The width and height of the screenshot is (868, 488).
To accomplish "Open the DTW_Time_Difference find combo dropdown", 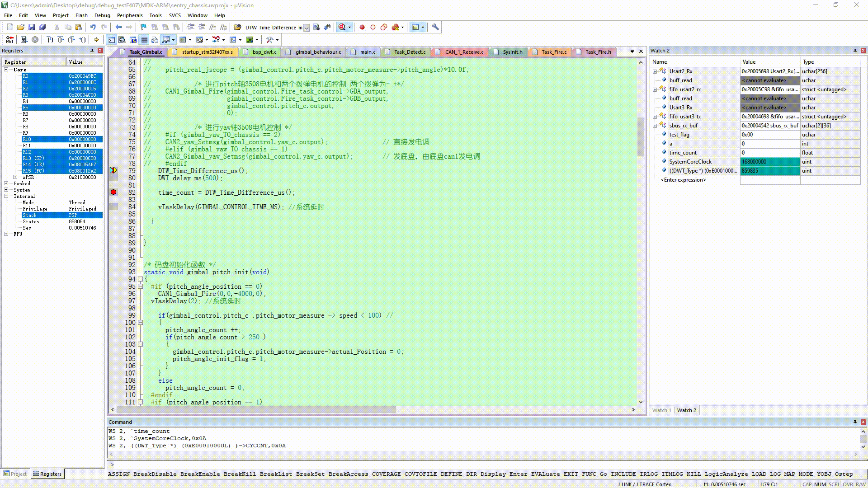I will click(307, 28).
